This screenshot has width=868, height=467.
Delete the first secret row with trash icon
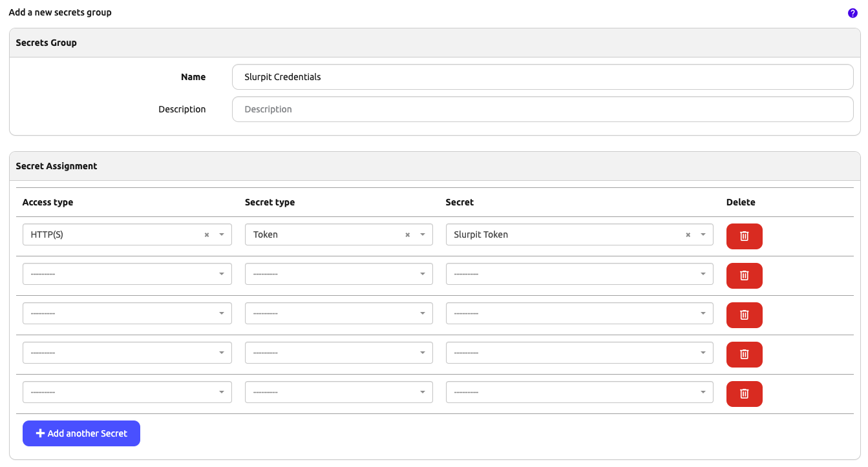coord(744,236)
